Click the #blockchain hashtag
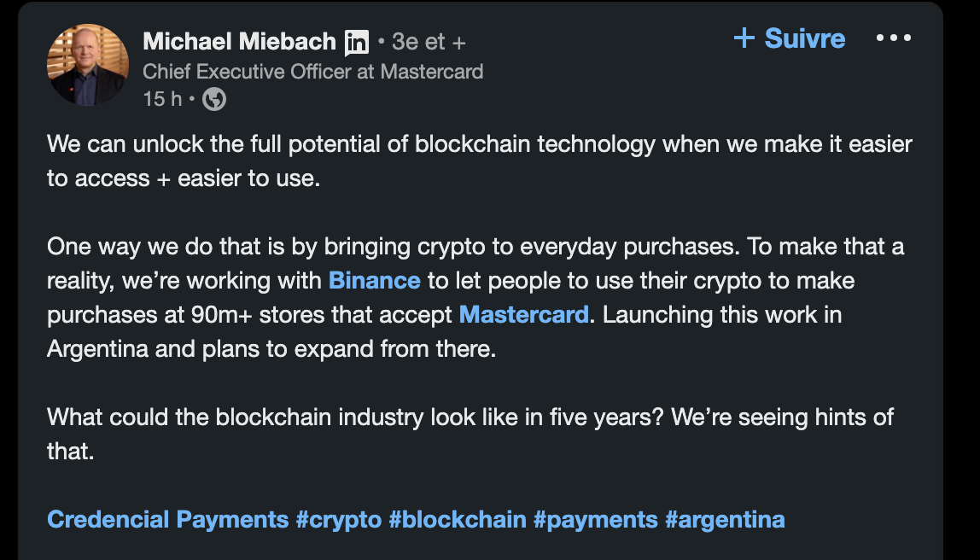980x560 pixels. point(458,519)
